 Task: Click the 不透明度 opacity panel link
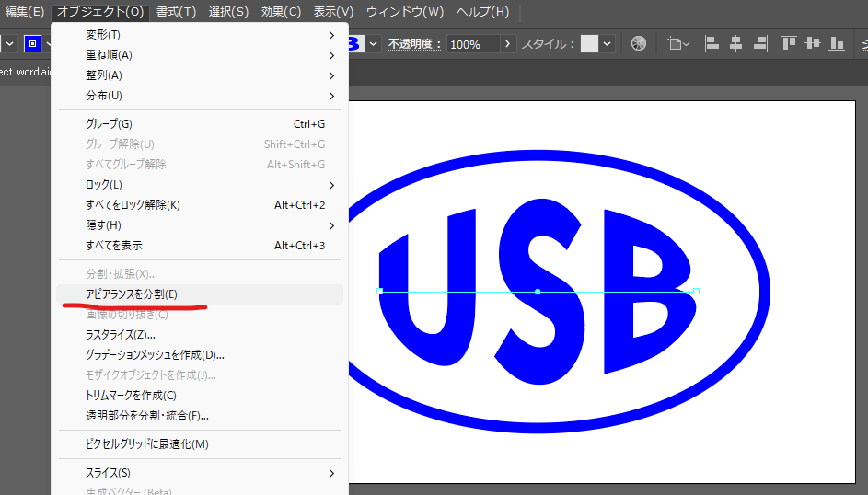coord(413,43)
